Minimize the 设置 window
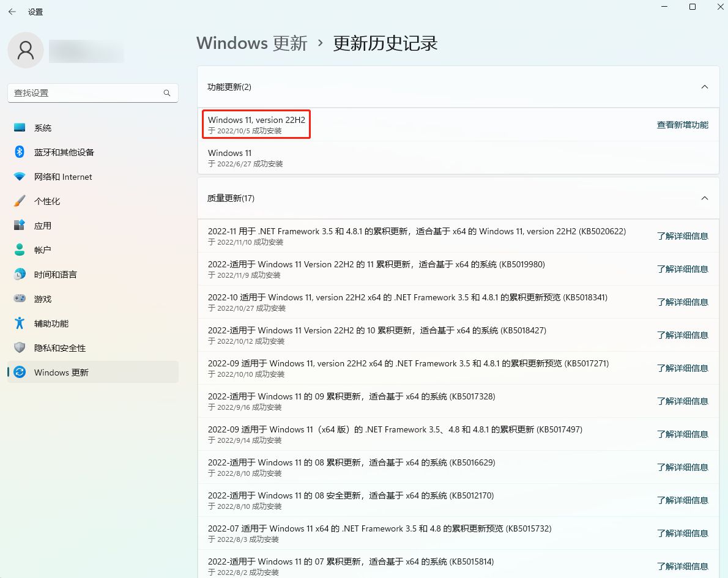This screenshot has height=578, width=728. tap(664, 7)
